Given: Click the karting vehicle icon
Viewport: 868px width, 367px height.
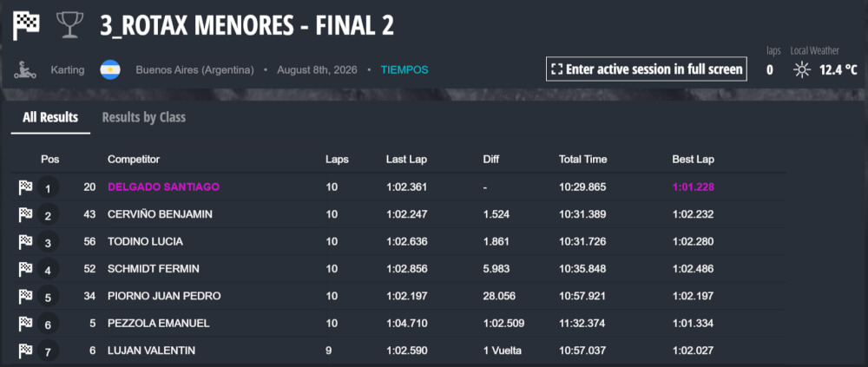Looking at the screenshot, I should click(25, 70).
